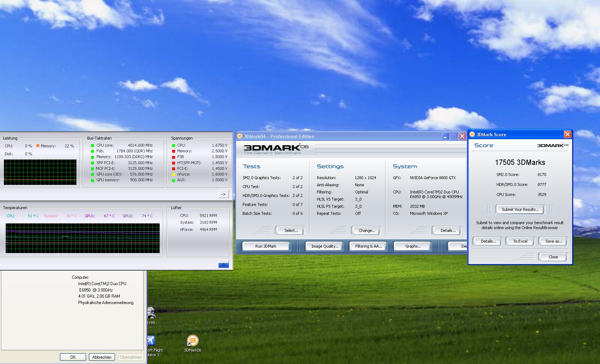
Task: Confirm the system dialog with OK
Action: tap(73, 357)
